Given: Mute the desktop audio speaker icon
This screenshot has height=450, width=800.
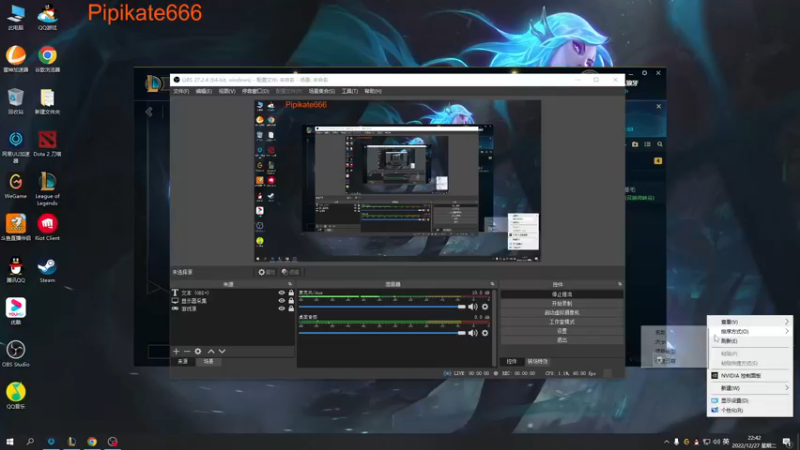Looking at the screenshot, I should 472,333.
